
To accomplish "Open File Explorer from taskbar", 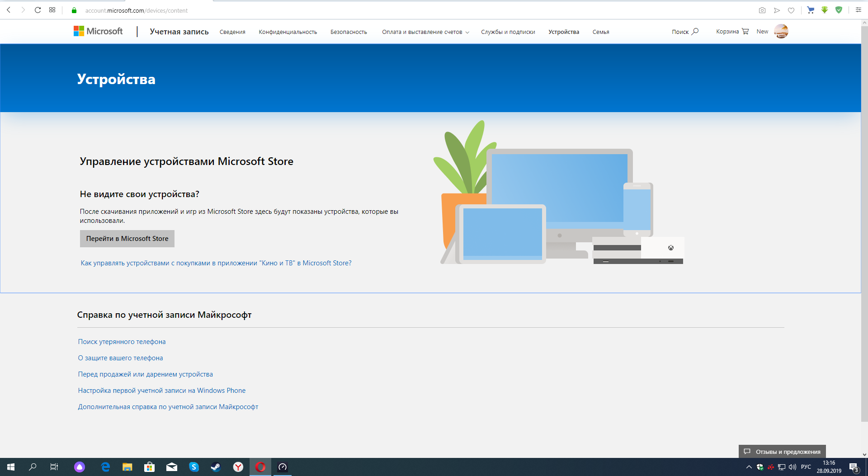I will point(127,467).
